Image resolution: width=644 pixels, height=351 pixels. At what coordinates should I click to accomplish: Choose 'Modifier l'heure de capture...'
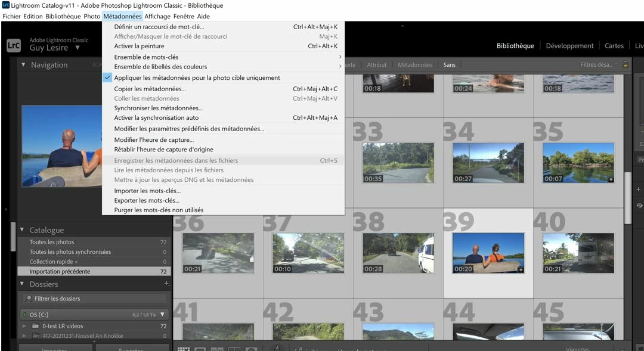click(223, 139)
